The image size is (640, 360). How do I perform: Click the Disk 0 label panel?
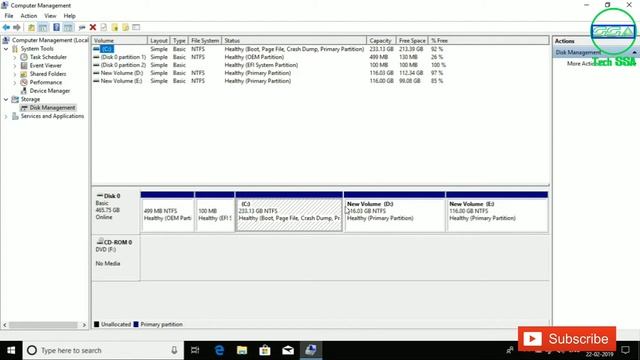[116, 212]
